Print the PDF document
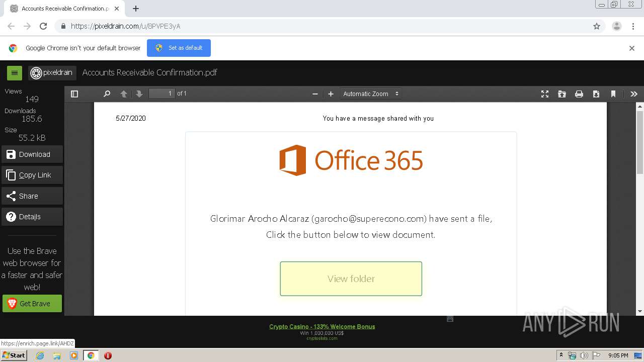Screen dimensions: 644x362 coord(579,94)
